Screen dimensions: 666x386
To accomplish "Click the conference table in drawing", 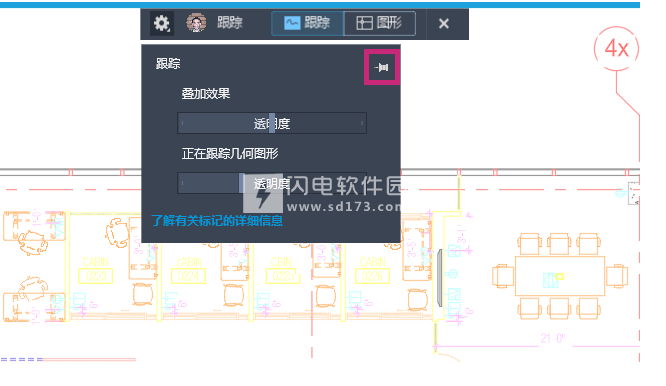I will [560, 276].
